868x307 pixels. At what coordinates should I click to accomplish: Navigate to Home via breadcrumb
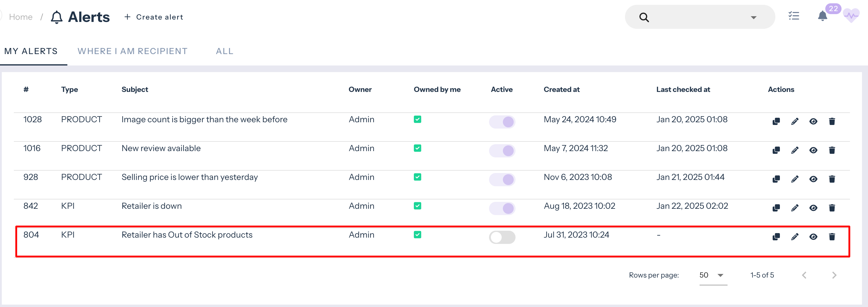tap(20, 17)
